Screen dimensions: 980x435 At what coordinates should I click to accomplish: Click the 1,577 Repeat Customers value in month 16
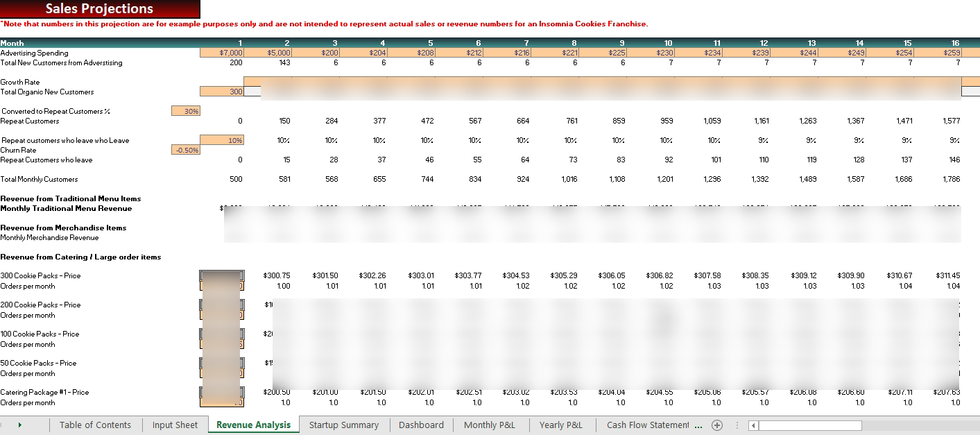coord(952,121)
